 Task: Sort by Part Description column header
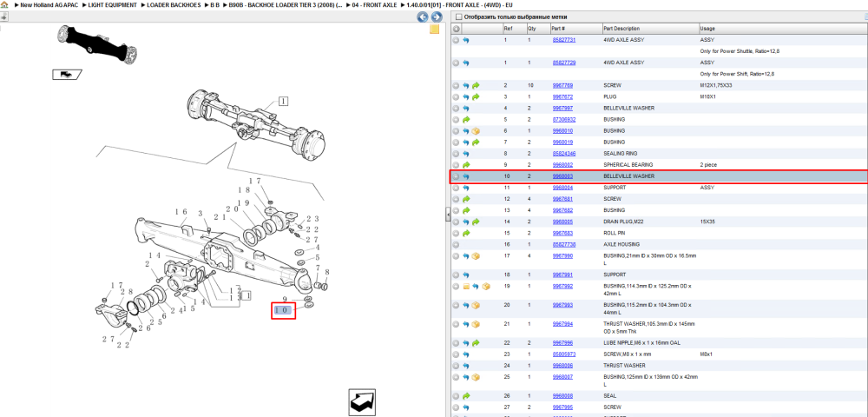pyautogui.click(x=650, y=29)
